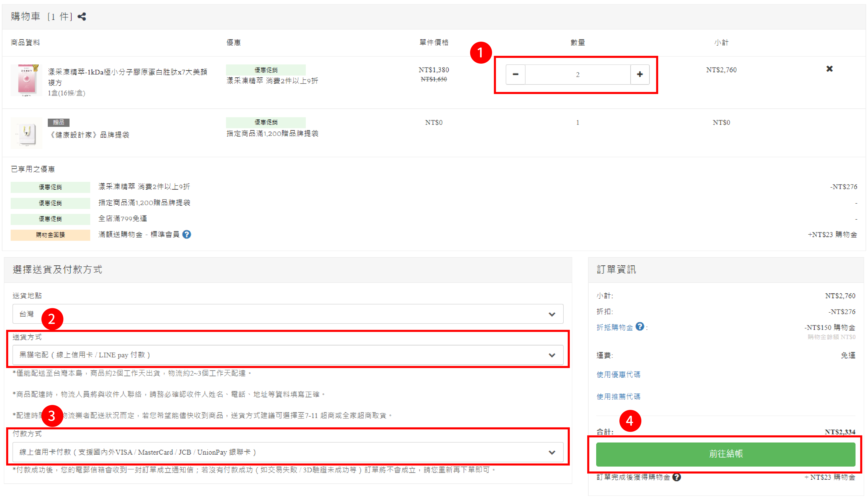The image size is (868, 500).
Task: Click the pink collagen product thumbnail
Action: (26, 80)
